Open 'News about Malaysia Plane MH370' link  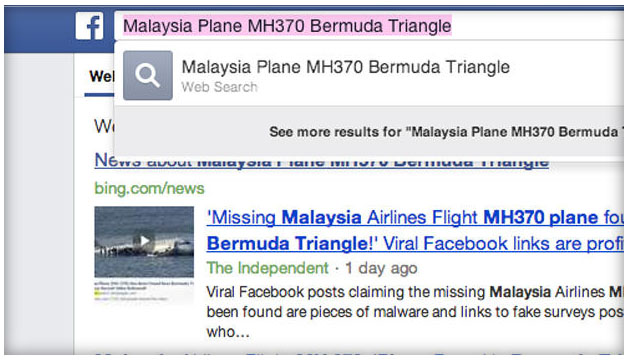click(x=321, y=162)
